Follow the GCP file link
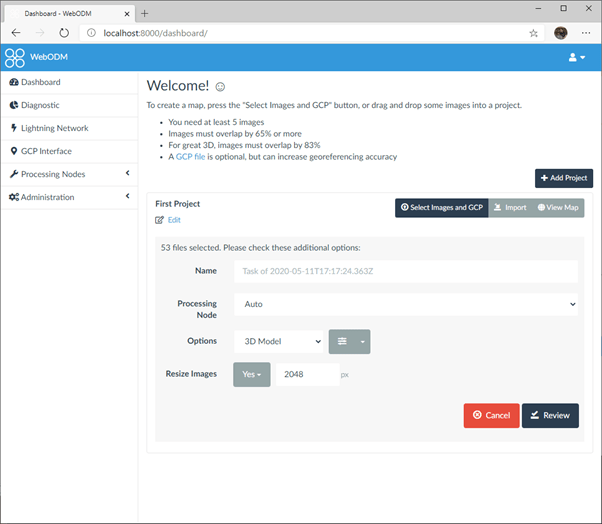The height and width of the screenshot is (524, 602). click(190, 157)
